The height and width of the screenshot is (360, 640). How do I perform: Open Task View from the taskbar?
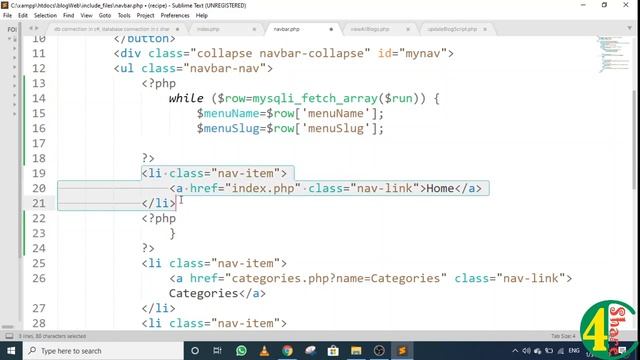[x=218, y=351]
